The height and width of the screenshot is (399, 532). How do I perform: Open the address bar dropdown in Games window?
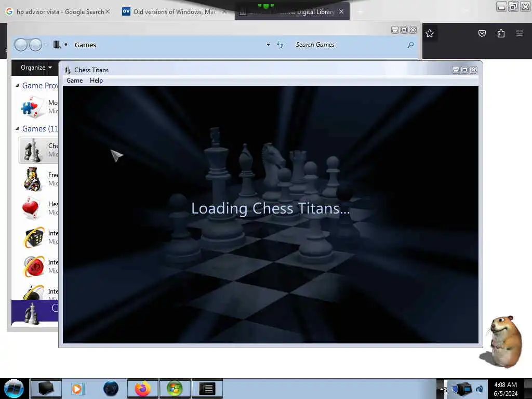[x=268, y=45]
